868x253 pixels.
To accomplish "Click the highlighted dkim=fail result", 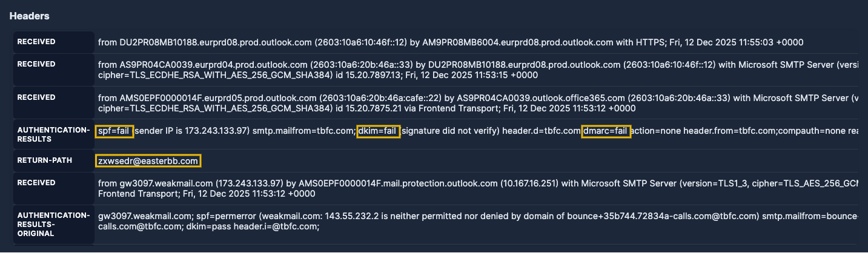I will (x=378, y=131).
